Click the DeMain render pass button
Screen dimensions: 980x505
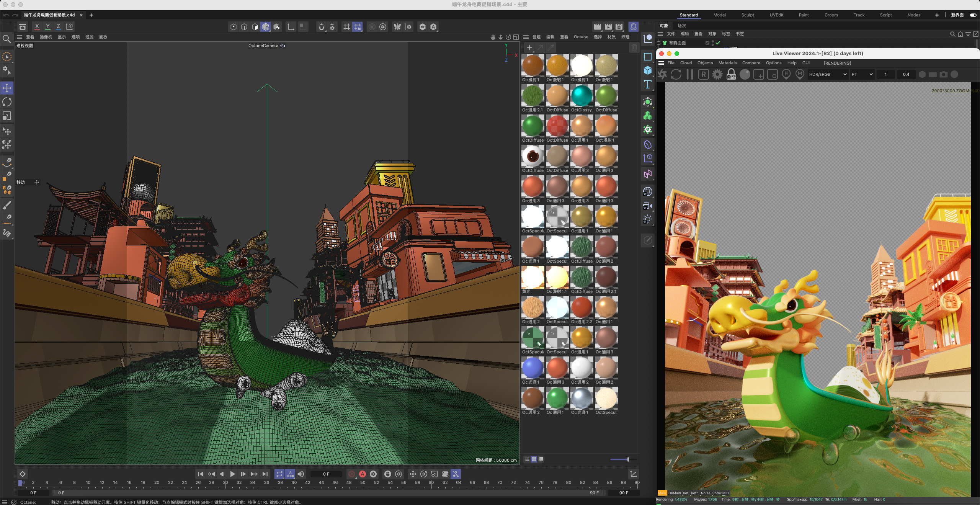click(x=675, y=493)
